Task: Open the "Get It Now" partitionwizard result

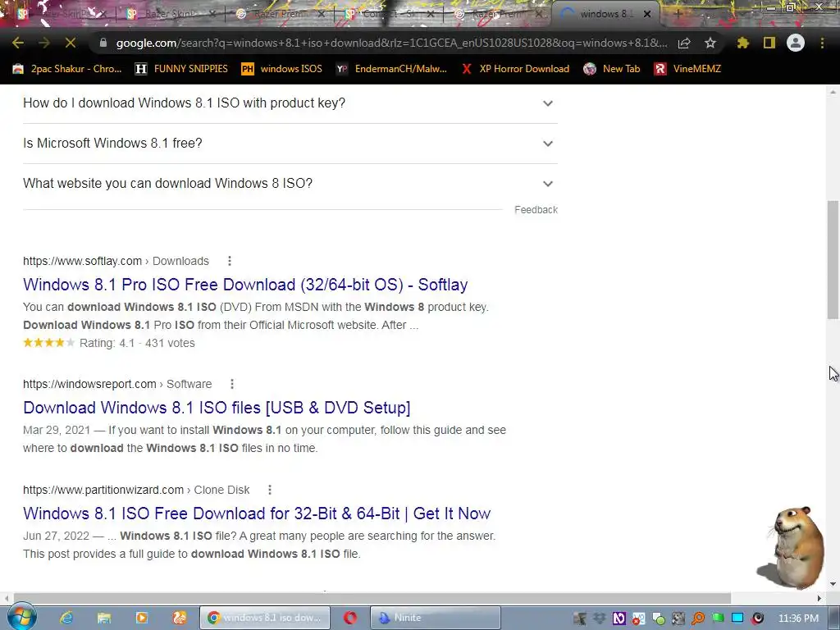Action: 257,514
